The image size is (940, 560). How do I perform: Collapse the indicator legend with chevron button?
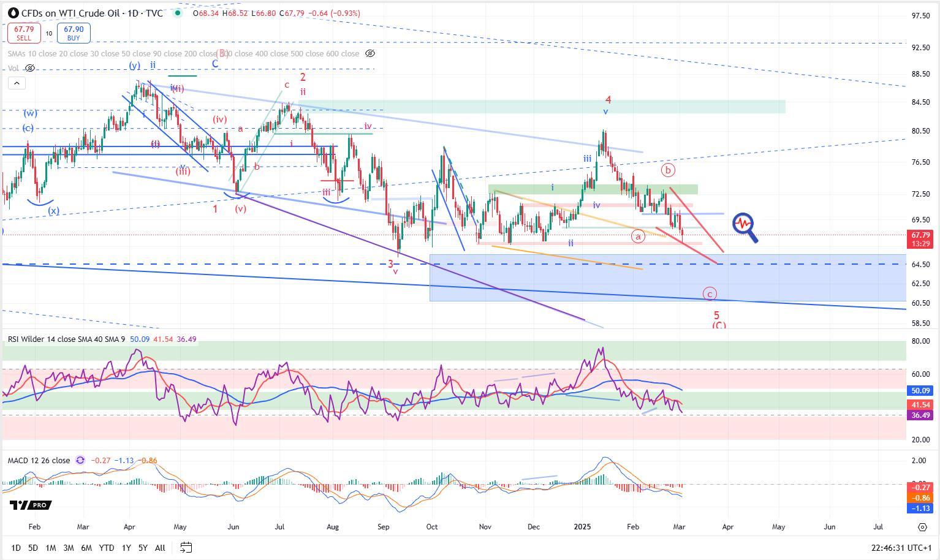17,83
